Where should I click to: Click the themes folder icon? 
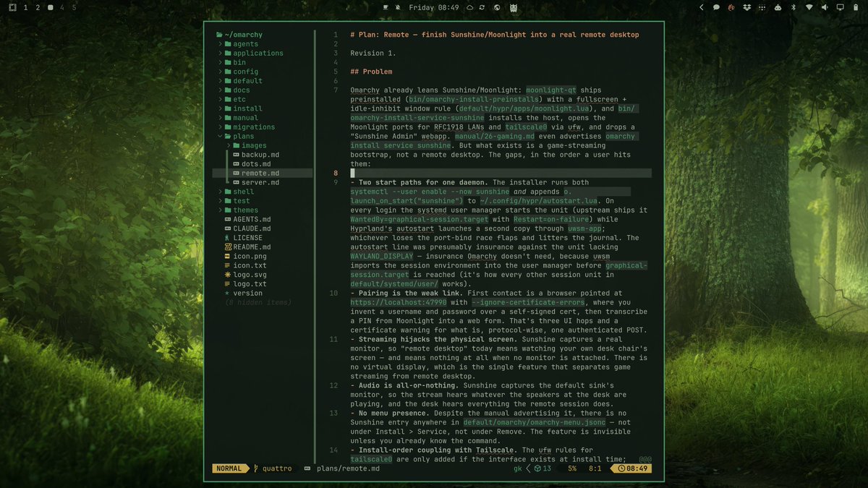coord(228,210)
